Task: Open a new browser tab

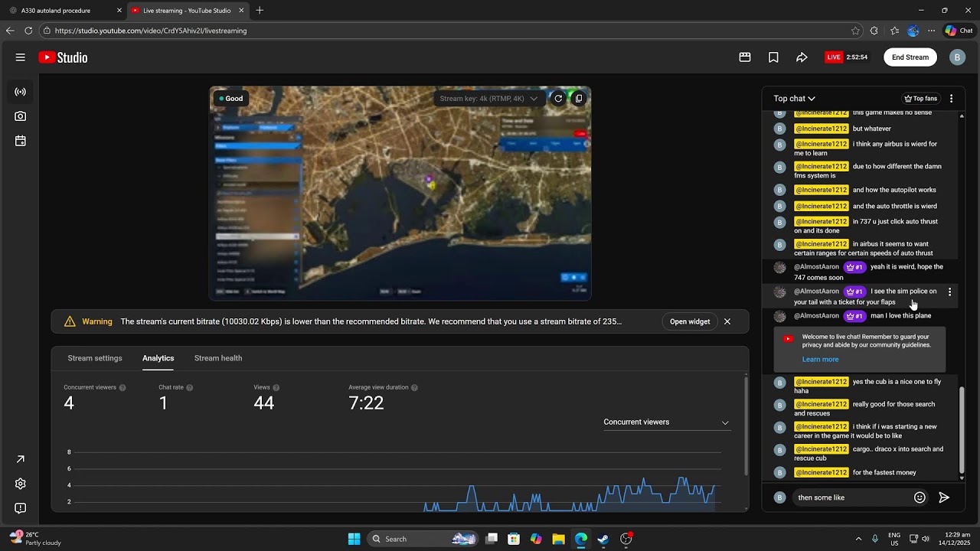Action: (x=260, y=11)
